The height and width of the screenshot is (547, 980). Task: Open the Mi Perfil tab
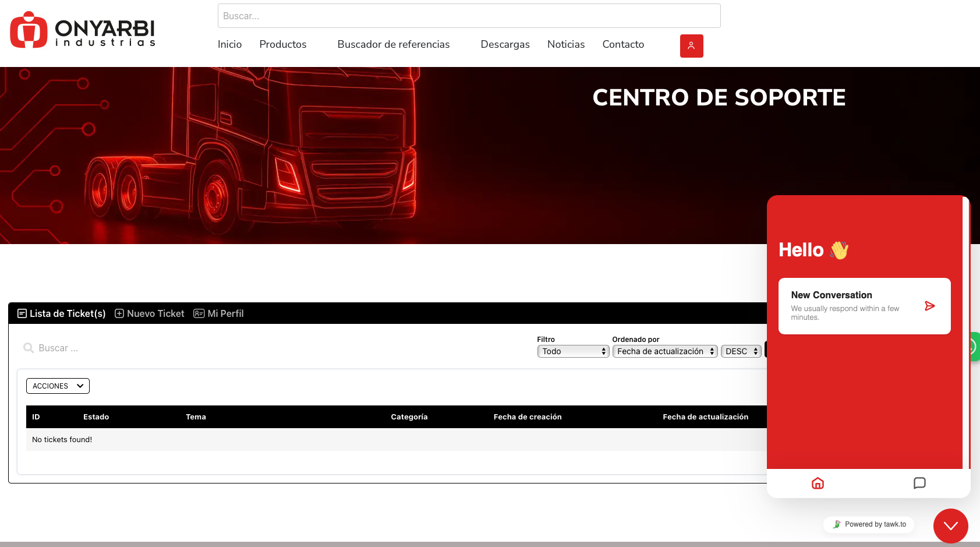point(218,313)
